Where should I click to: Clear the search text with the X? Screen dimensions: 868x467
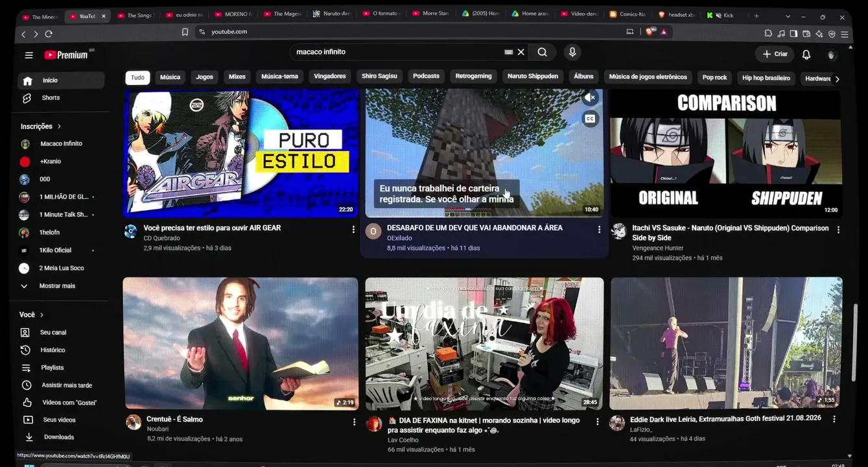click(x=521, y=52)
